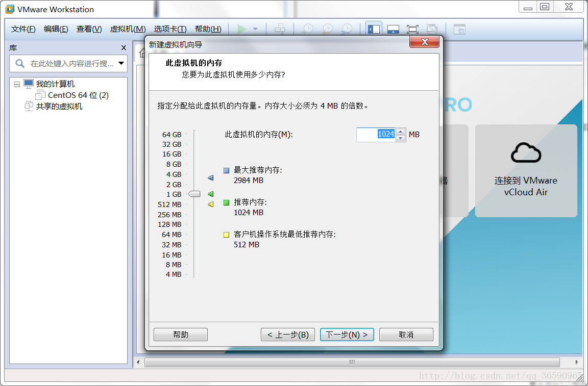Click the manage snapshots icon
Image resolution: width=588 pixels, height=386 pixels.
click(x=347, y=29)
